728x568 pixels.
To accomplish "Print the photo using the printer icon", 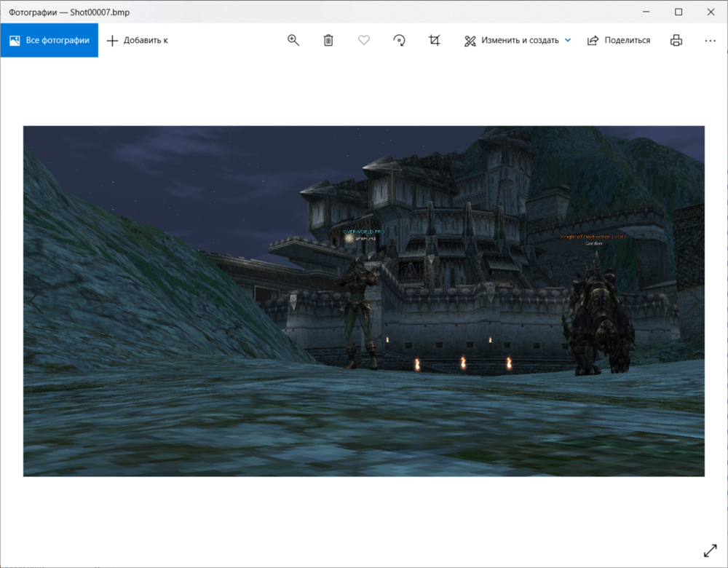I will pyautogui.click(x=676, y=40).
